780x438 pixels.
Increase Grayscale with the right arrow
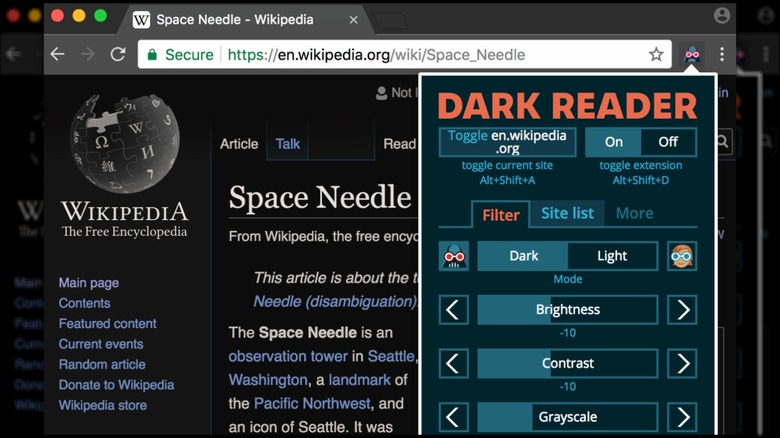tap(683, 416)
